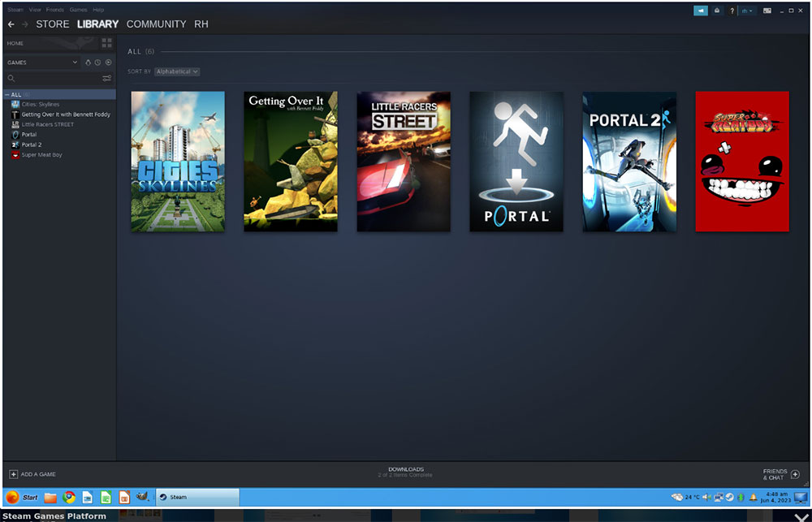Check the downloads progress showing 2 of 2 items

coord(405,472)
